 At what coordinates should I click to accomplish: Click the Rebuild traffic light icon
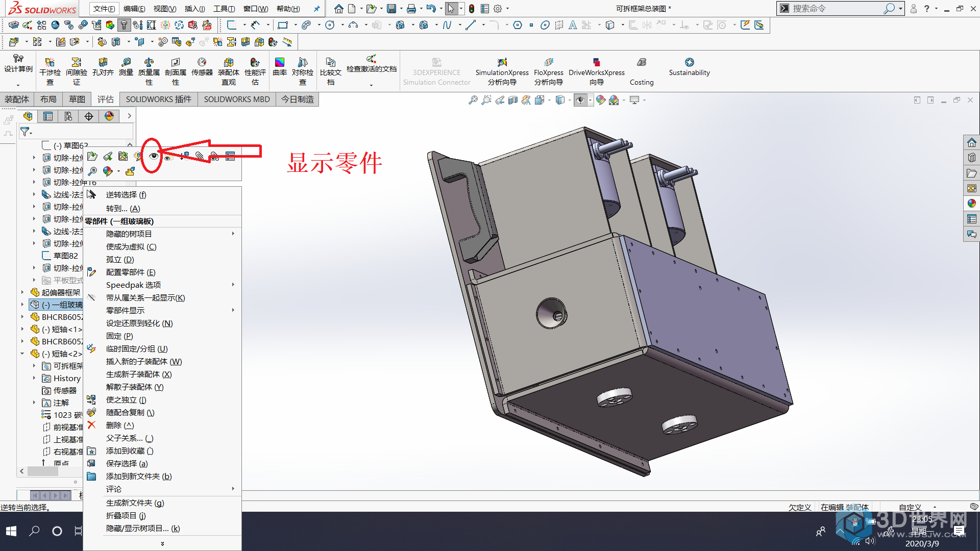472,9
